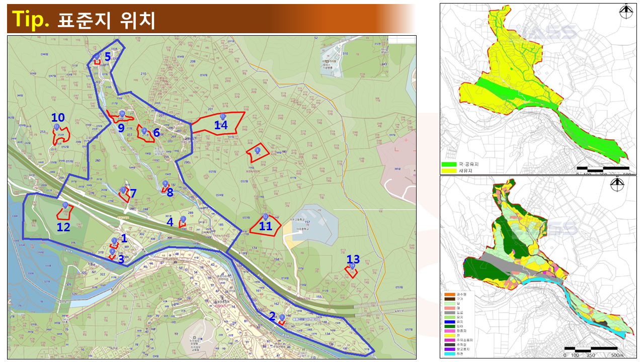The image size is (644, 362).
Task: Select the map pin at parcel 11
Action: pyautogui.click(x=265, y=217)
